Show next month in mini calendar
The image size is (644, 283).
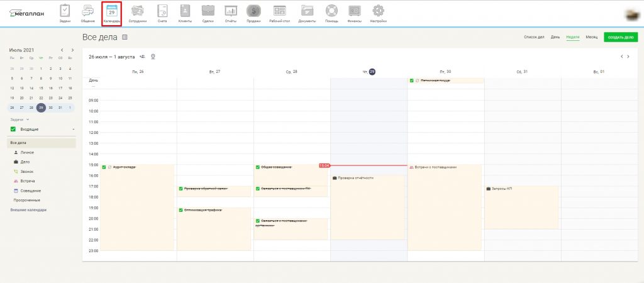pos(72,50)
